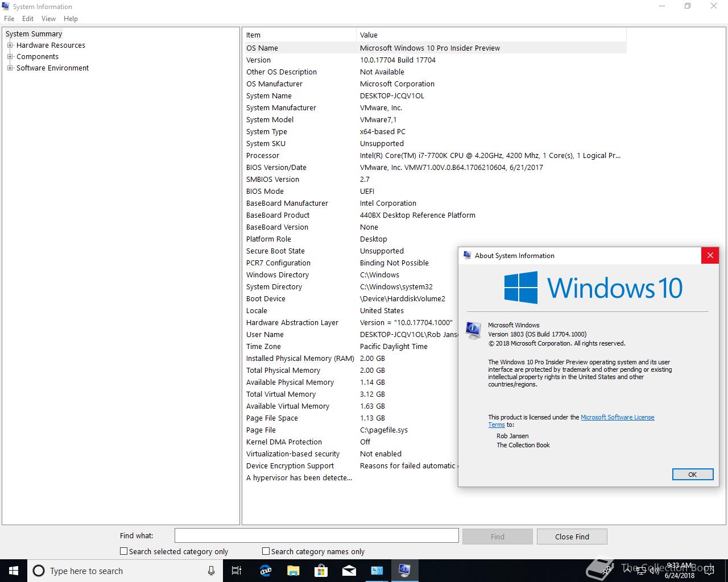Open Task View from the taskbar
Viewport: 728px width, 582px height.
237,571
